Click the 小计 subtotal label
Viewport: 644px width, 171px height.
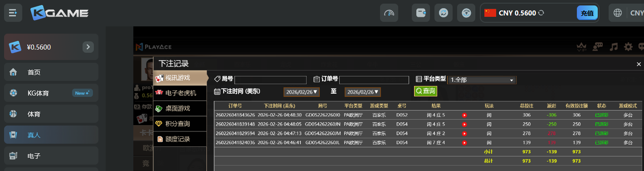[x=488, y=151]
